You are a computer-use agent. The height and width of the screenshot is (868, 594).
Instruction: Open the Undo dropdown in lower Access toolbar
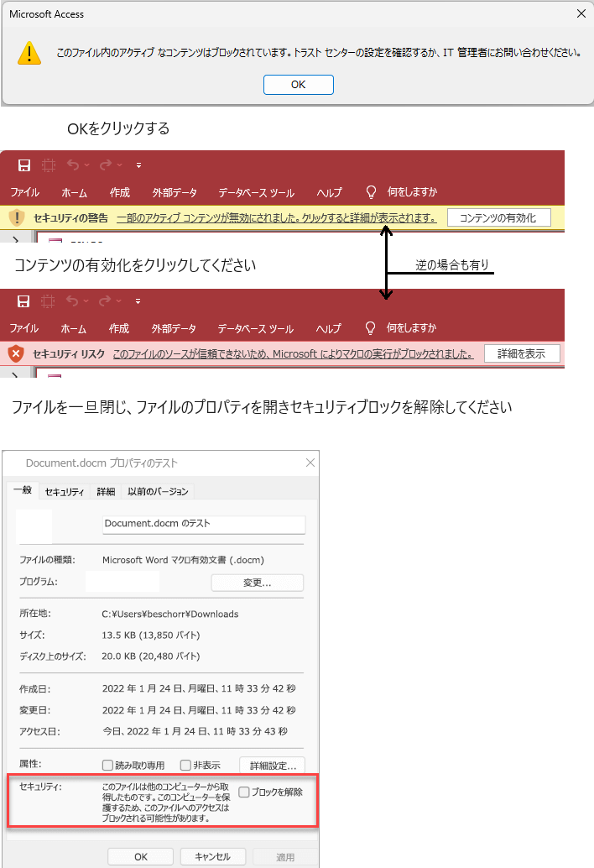[x=86, y=301]
